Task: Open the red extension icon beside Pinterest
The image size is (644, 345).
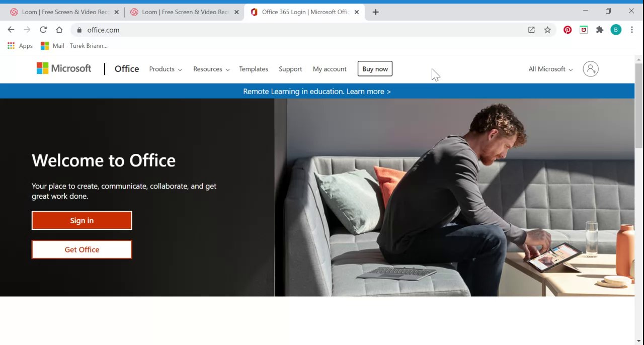Action: coord(584,30)
